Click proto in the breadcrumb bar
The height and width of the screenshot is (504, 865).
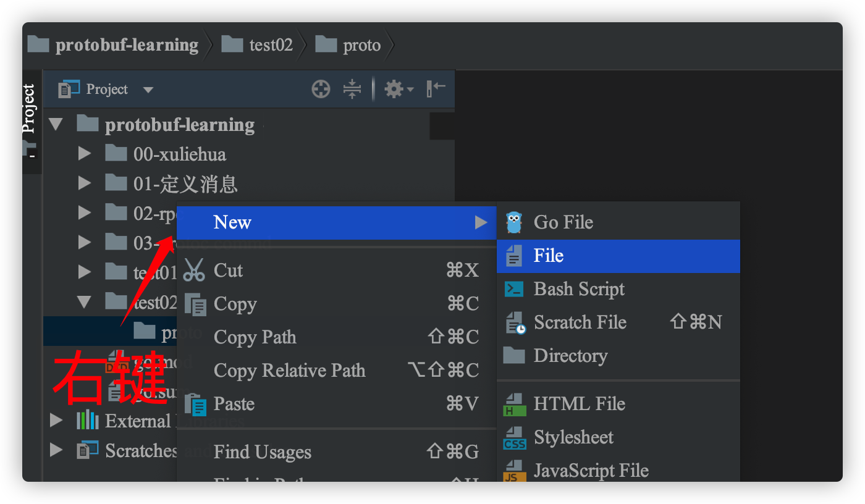pyautogui.click(x=363, y=44)
